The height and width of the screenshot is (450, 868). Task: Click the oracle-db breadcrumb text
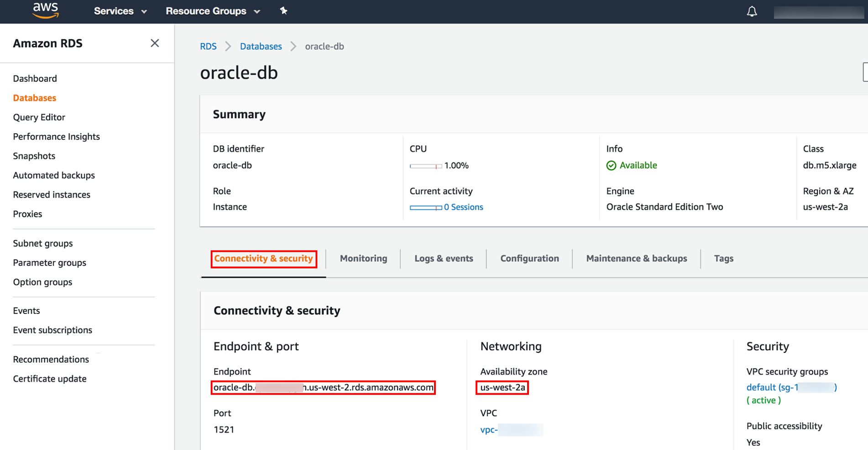(x=324, y=47)
